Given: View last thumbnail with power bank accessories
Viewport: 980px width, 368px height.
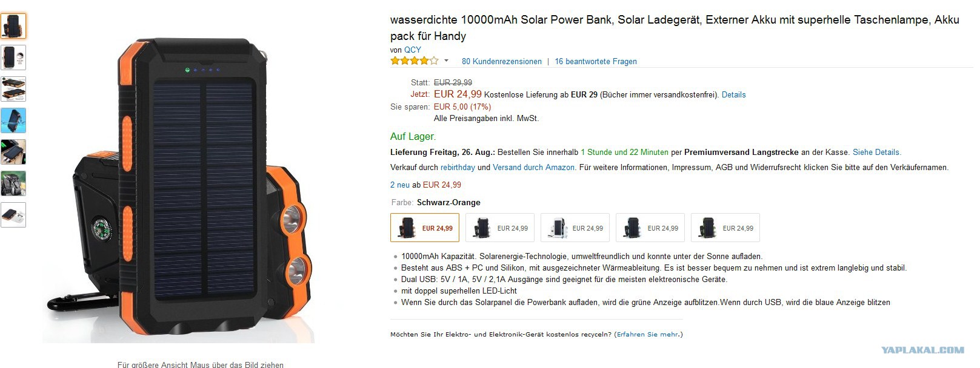Looking at the screenshot, I should [13, 215].
